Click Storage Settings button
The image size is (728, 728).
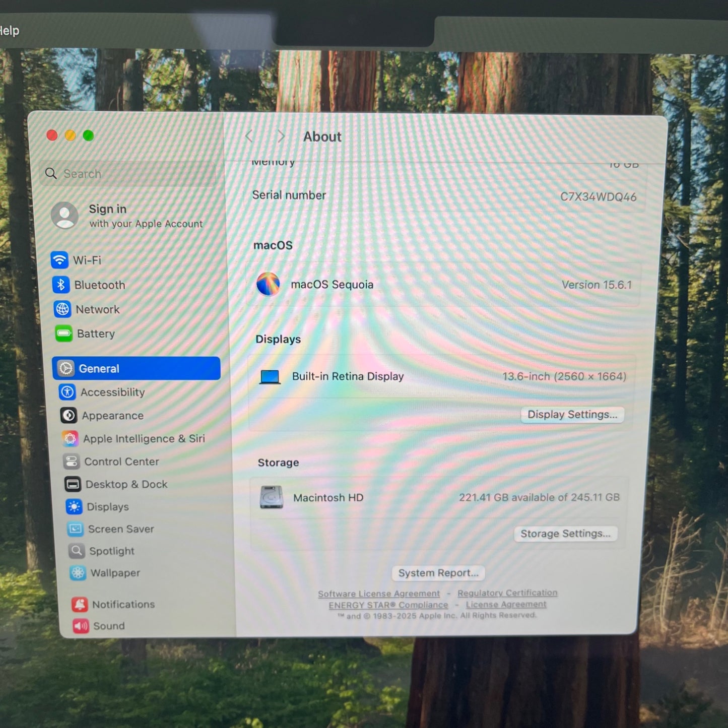565,534
